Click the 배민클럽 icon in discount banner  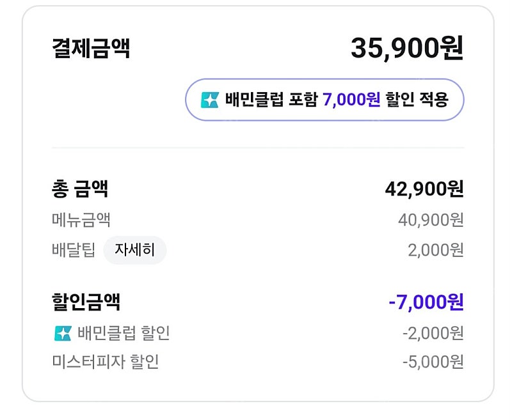pyautogui.click(x=210, y=100)
